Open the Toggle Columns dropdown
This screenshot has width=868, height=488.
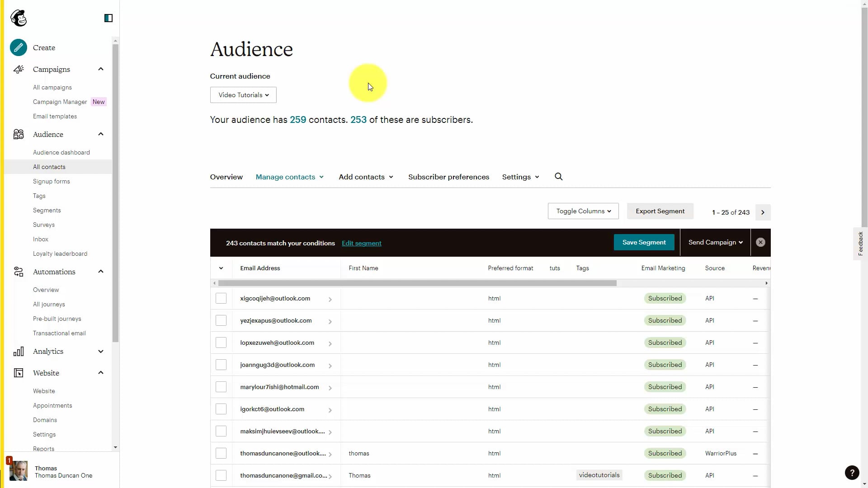[583, 211]
